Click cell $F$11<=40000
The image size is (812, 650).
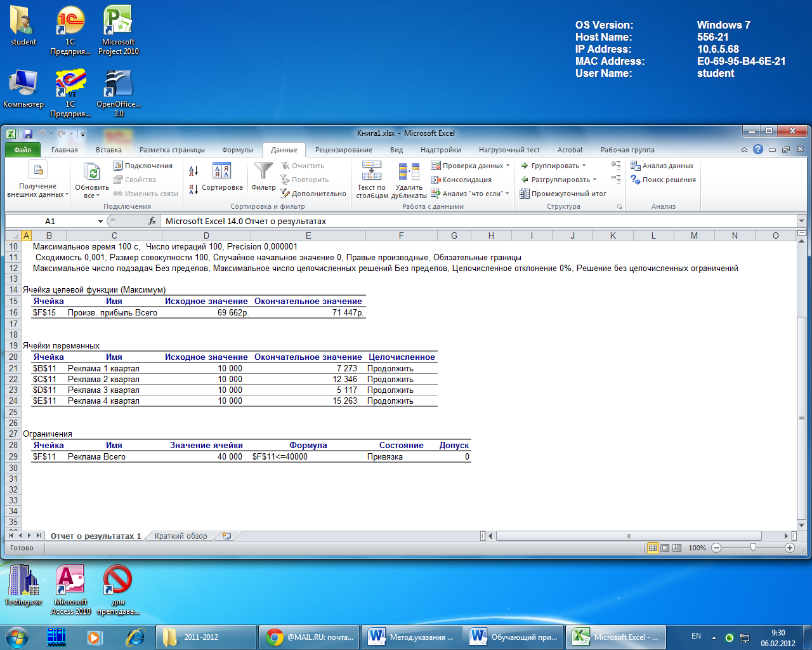308,456
